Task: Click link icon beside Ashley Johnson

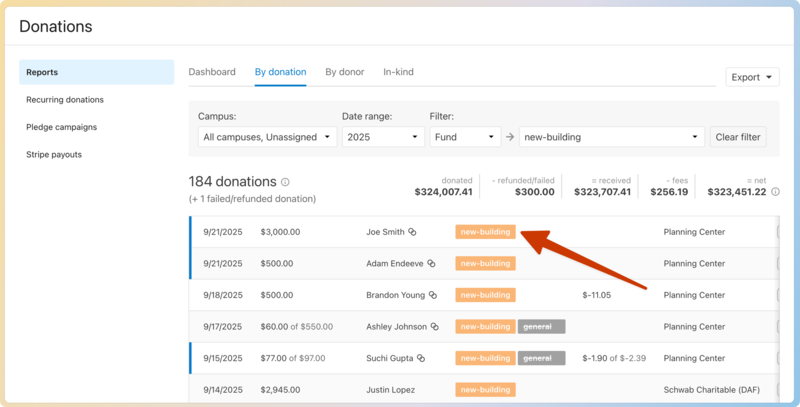Action: click(438, 327)
